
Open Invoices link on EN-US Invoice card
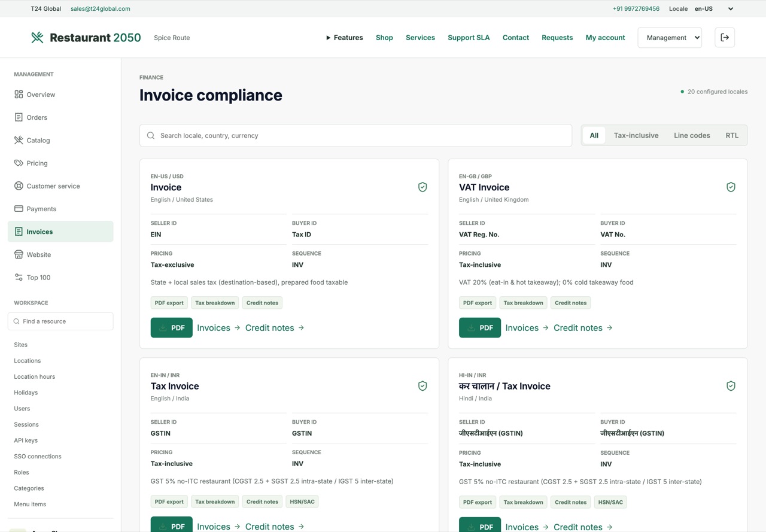218,328
